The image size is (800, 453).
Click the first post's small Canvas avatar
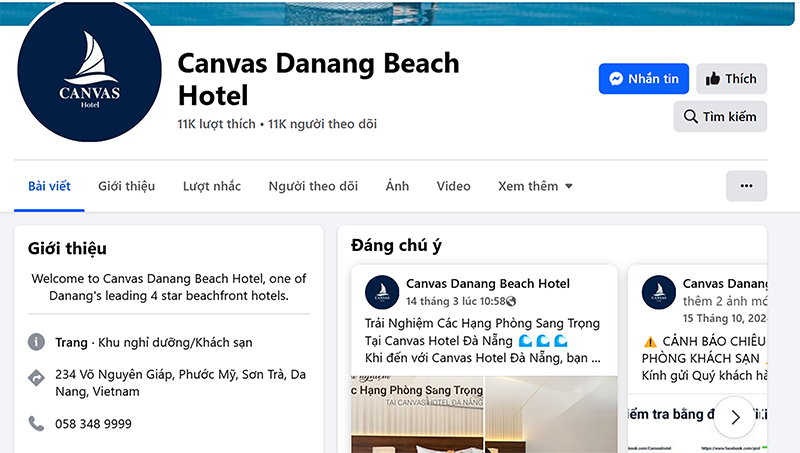382,291
